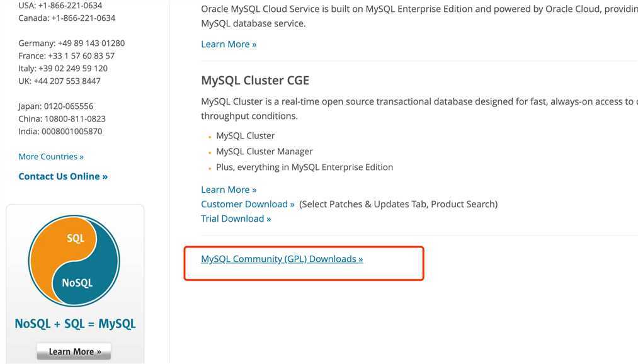This screenshot has height=364, width=638.
Task: Click the USA phone number line
Action: (60, 6)
